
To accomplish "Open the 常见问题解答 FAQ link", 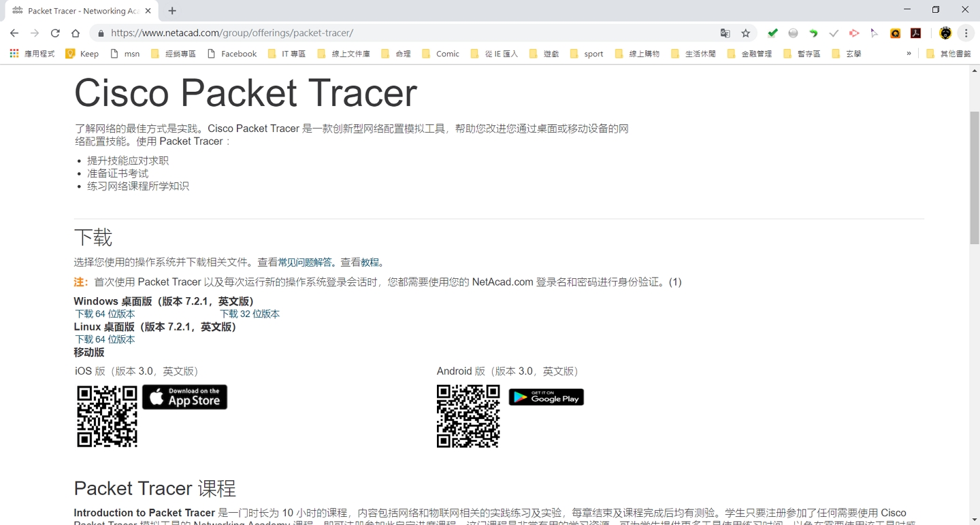I will click(x=305, y=262).
